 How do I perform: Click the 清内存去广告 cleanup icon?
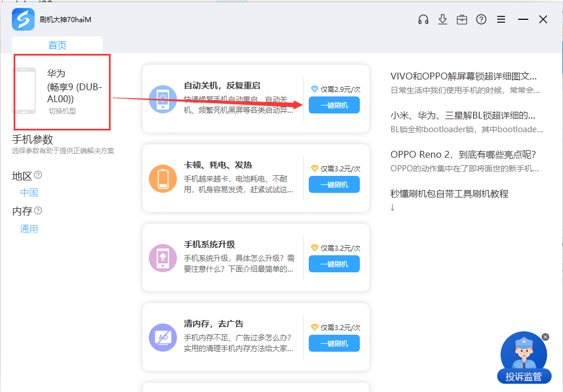[x=163, y=338]
